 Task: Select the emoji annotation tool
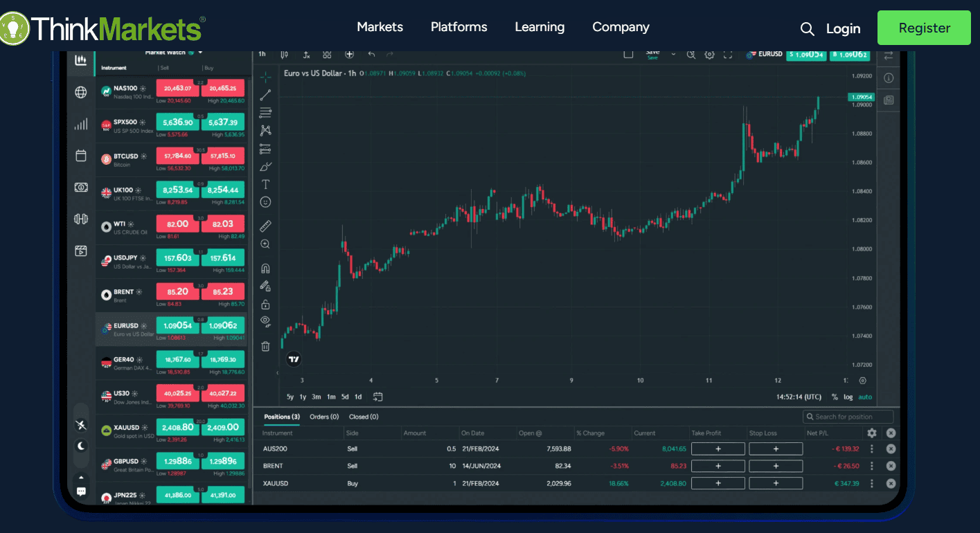(265, 201)
